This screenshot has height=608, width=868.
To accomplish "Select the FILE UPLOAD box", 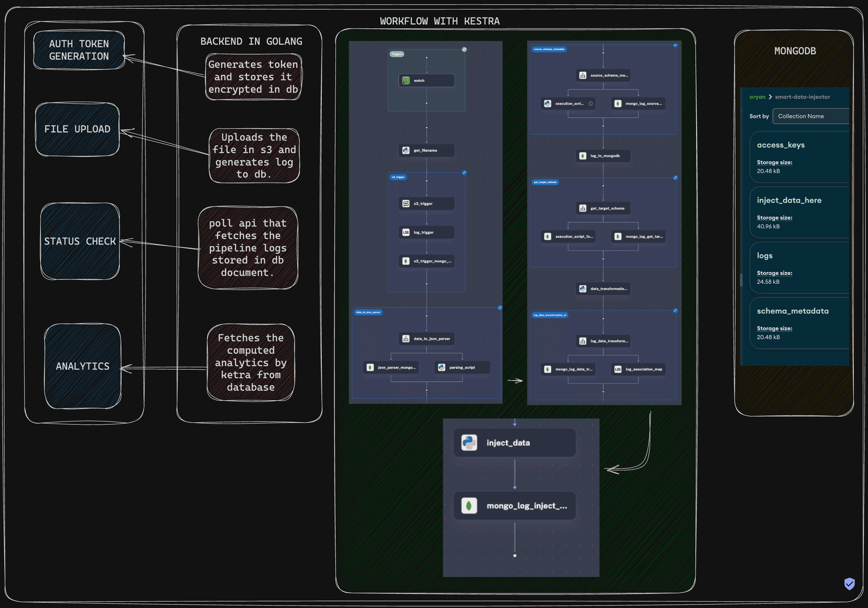I will [77, 129].
